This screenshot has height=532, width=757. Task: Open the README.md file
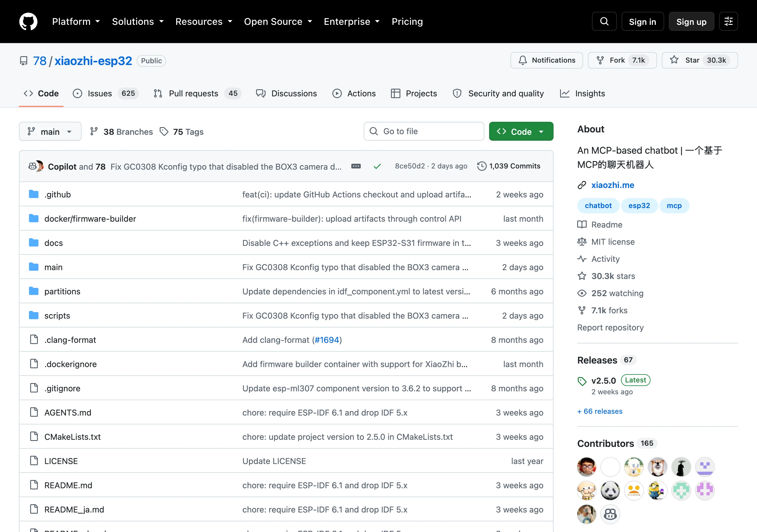coord(68,485)
